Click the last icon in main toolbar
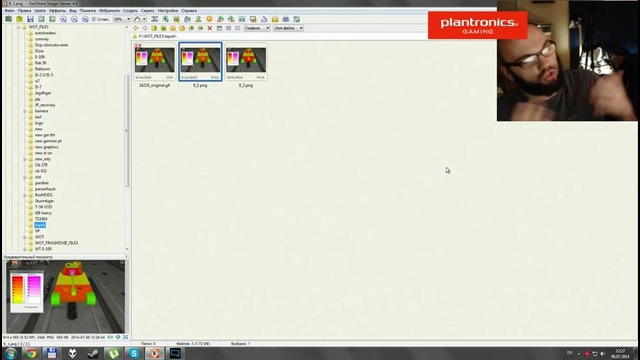This screenshot has height=360, width=640. click(297, 19)
